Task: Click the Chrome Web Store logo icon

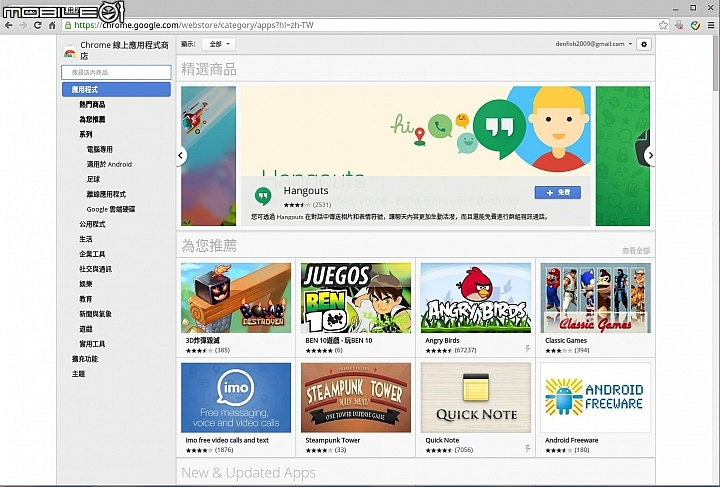Action: 69,51
